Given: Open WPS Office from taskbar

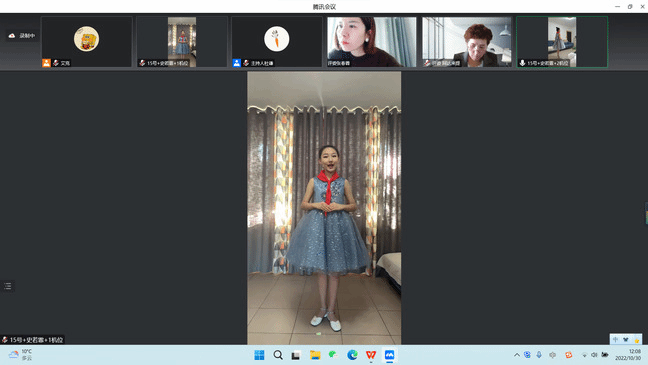Looking at the screenshot, I should point(371,355).
